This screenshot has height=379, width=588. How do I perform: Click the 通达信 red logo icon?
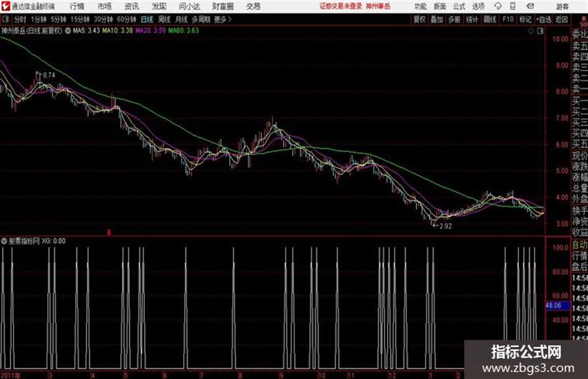[x=6, y=6]
